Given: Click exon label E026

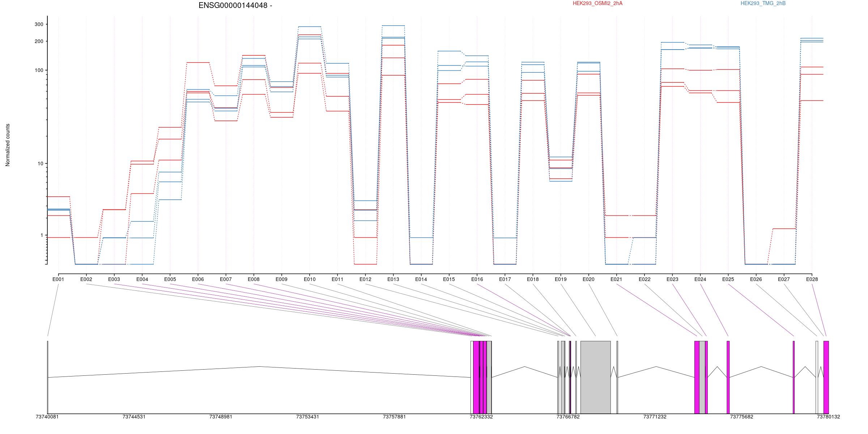Looking at the screenshot, I should point(756,279).
